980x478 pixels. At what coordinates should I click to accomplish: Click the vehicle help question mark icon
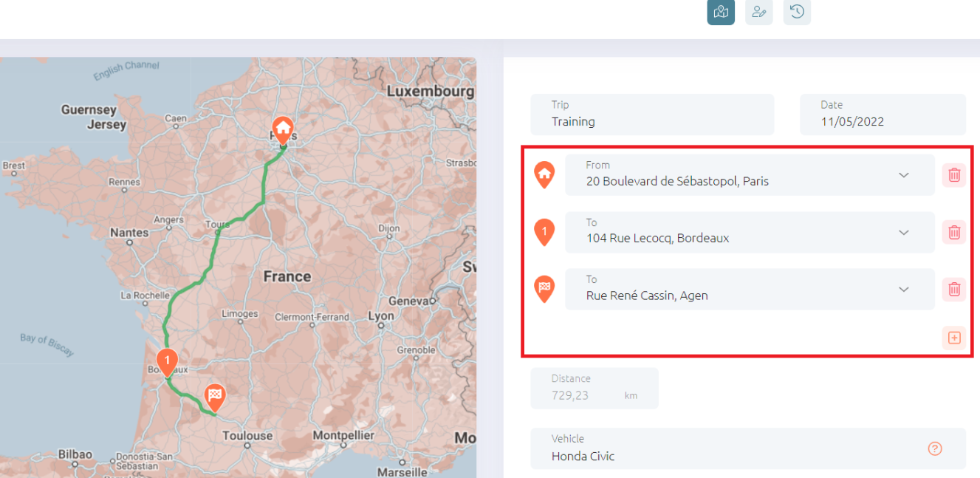(935, 448)
